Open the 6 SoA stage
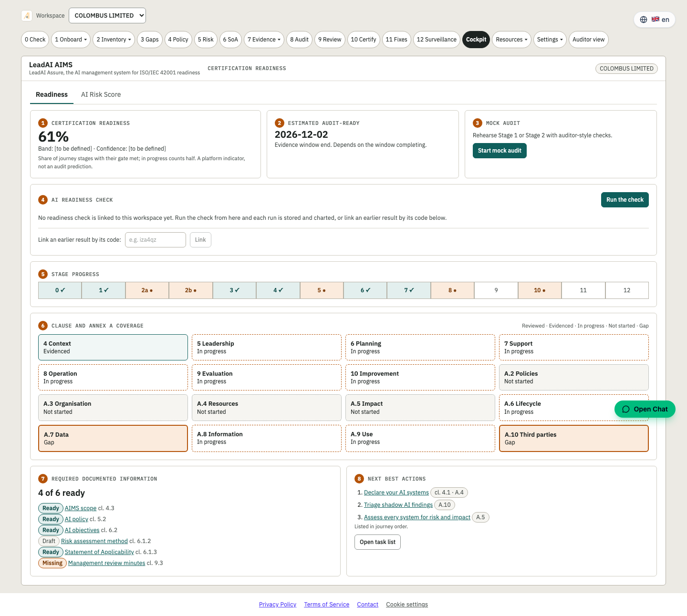 (230, 40)
